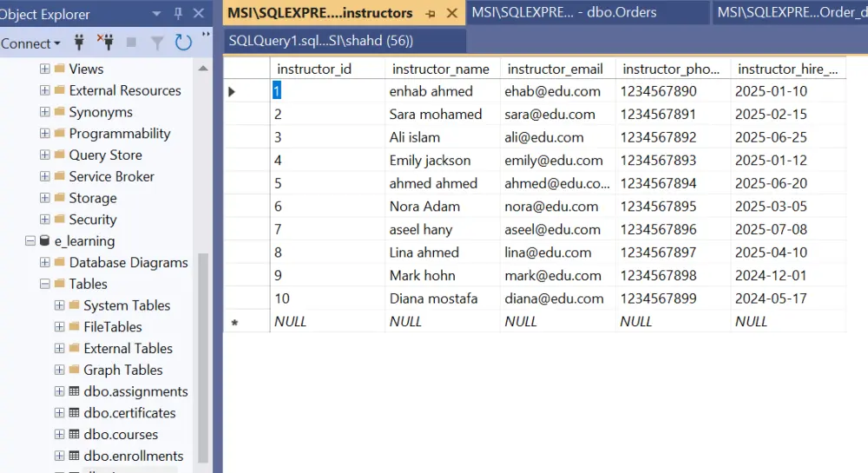Viewport: 868px width, 473px height.
Task: Click the NULL cell under instructor_id
Action: click(327, 321)
